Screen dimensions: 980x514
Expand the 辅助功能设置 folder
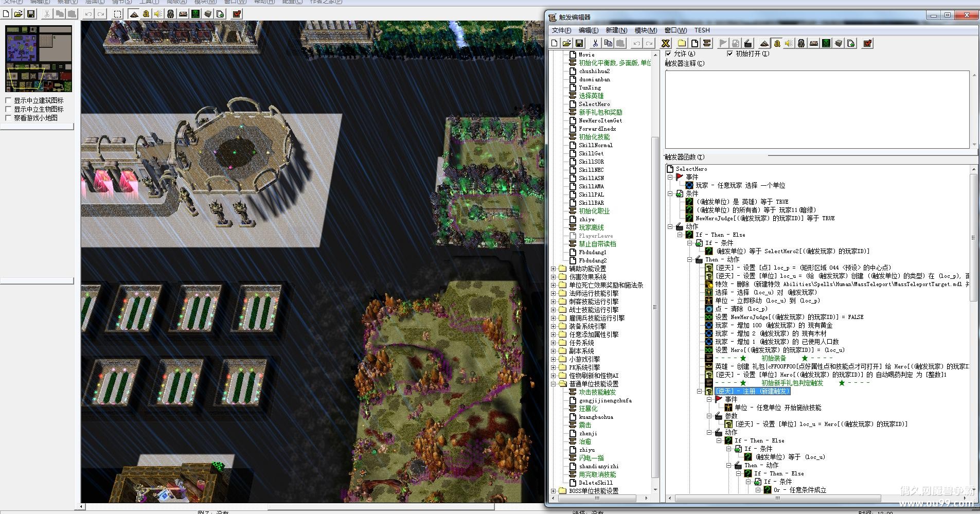554,269
